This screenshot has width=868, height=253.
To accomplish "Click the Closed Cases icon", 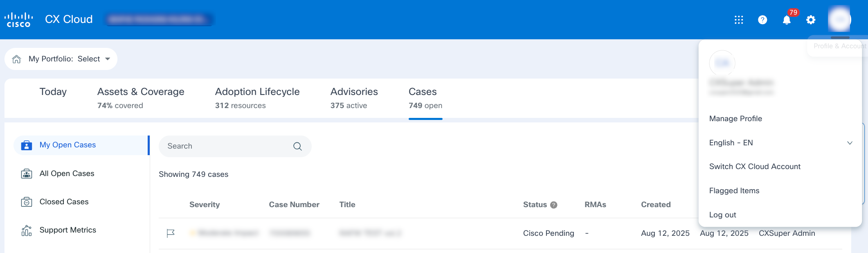I will pyautogui.click(x=26, y=201).
